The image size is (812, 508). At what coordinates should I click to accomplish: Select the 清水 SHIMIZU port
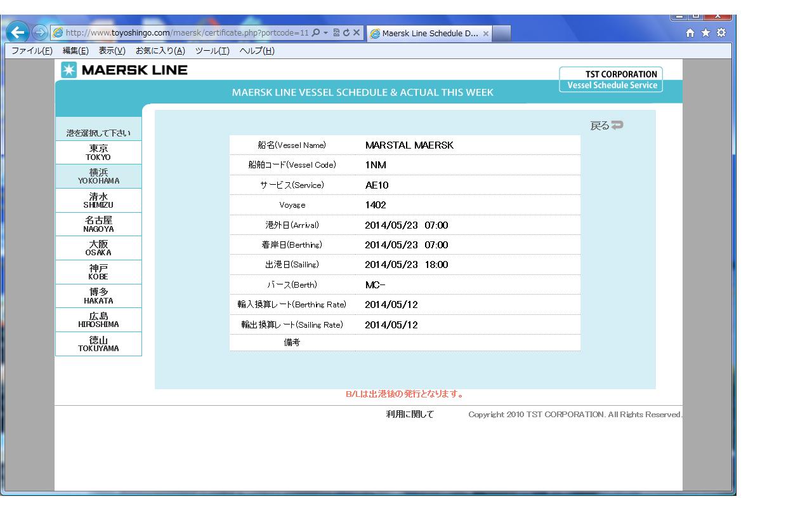(x=98, y=200)
